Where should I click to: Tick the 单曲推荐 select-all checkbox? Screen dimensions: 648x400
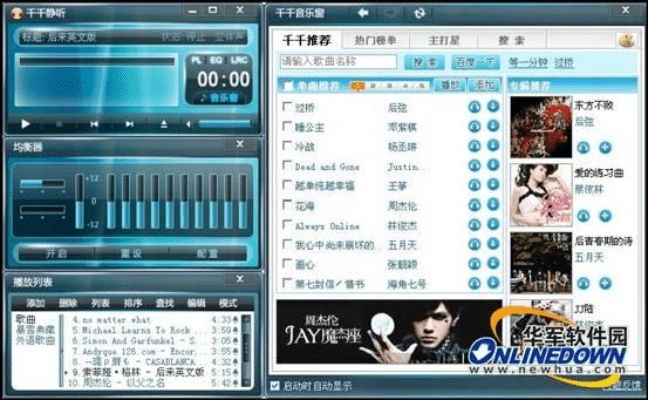click(288, 86)
